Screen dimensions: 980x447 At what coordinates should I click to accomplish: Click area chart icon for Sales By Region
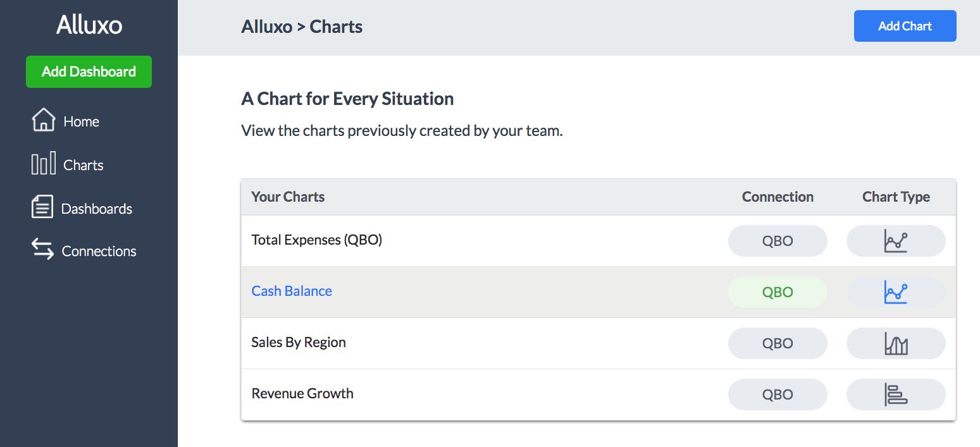point(895,344)
